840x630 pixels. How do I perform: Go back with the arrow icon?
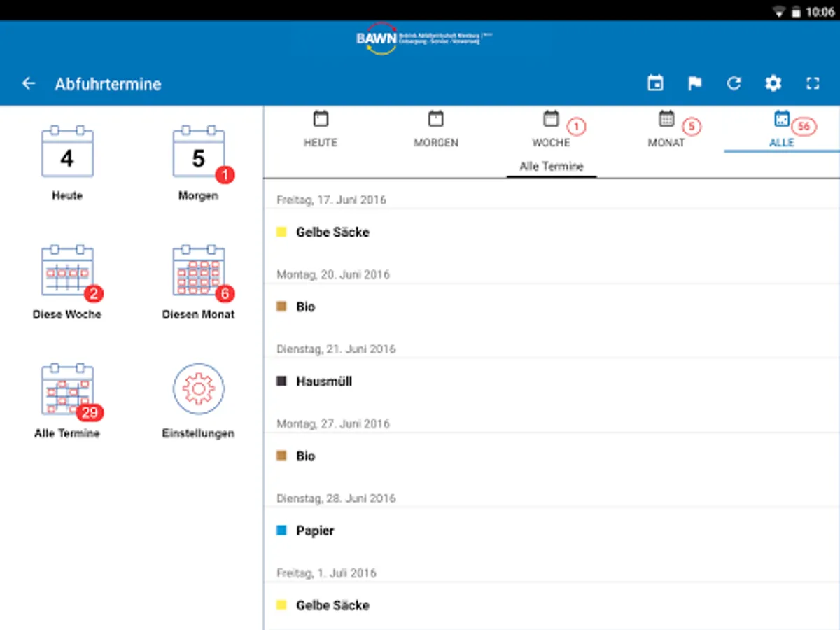[x=28, y=84]
